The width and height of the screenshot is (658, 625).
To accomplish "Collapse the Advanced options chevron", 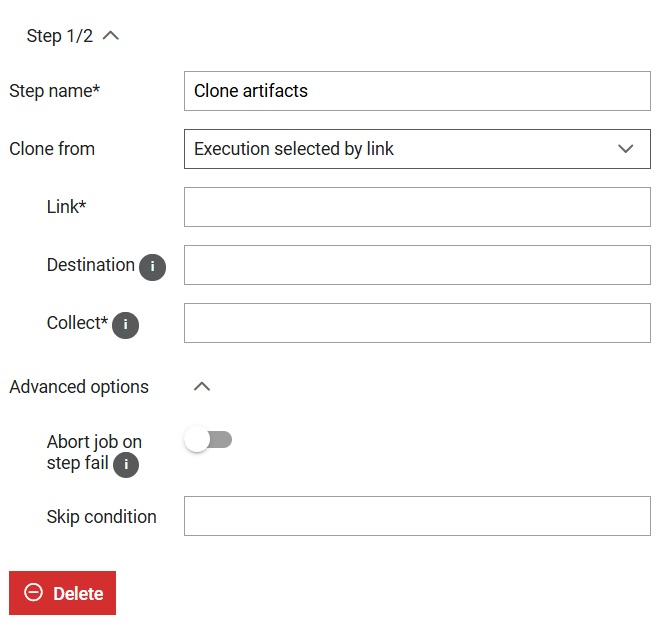I will coord(202,386).
